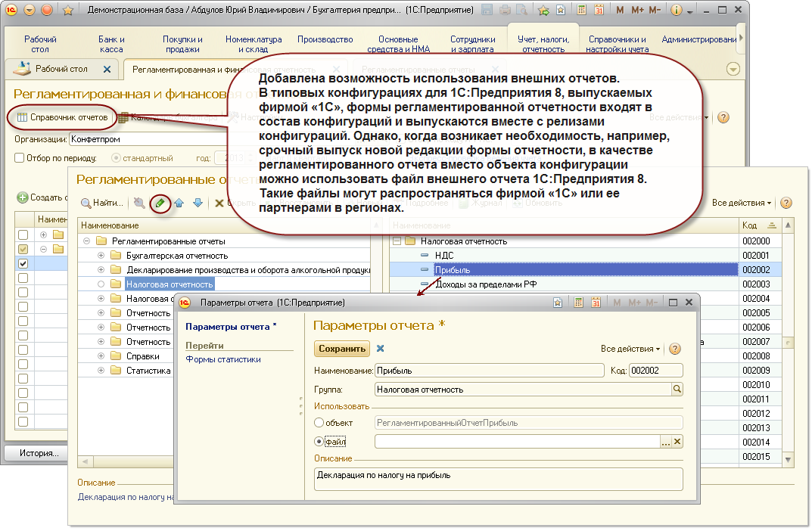Uncheck the checked checkbox in highlighted row

23,263
